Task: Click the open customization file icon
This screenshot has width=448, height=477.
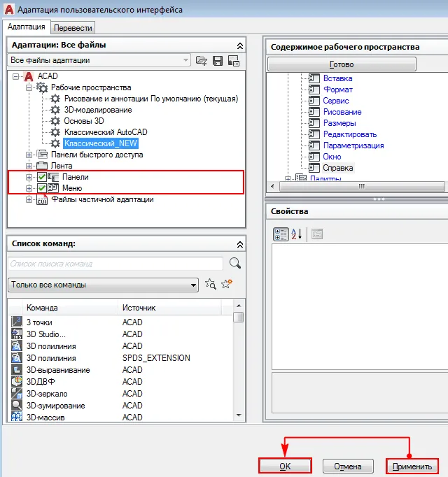Action: 202,61
